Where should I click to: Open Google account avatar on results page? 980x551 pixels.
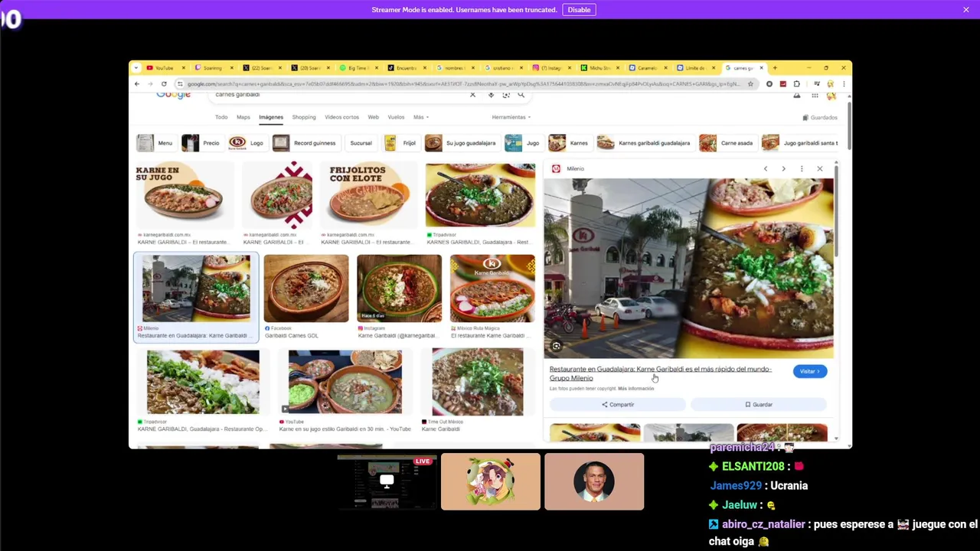(x=831, y=96)
